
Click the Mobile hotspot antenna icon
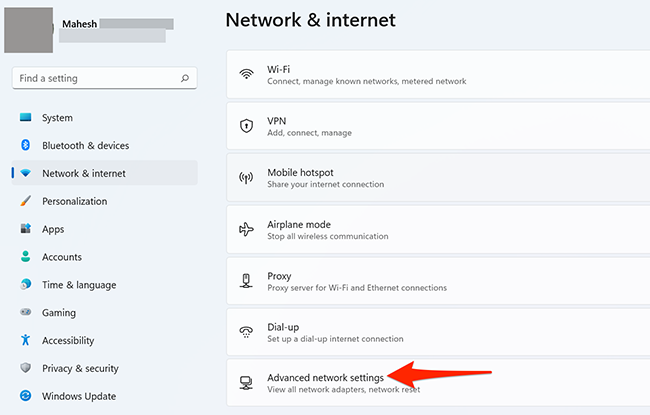246,178
